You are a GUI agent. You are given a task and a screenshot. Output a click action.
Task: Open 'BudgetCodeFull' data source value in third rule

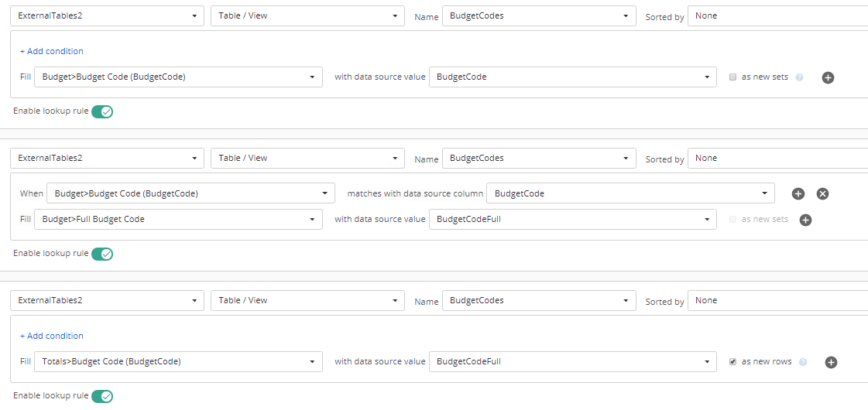[573, 362]
